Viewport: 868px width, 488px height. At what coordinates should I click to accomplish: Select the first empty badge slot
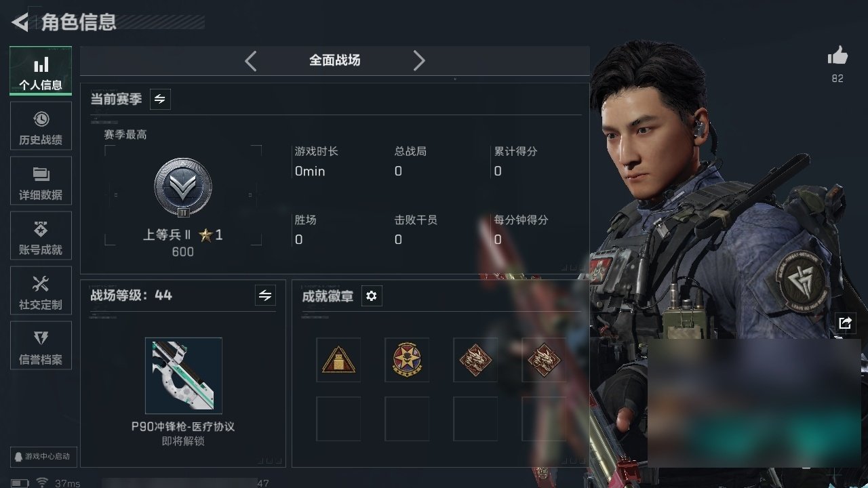(x=338, y=419)
